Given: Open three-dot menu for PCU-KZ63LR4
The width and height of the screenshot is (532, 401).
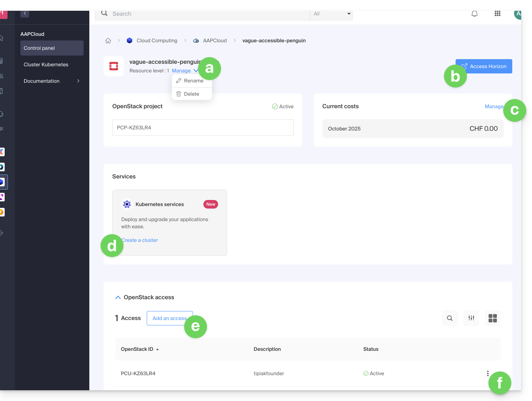Looking at the screenshot, I should pyautogui.click(x=488, y=373).
